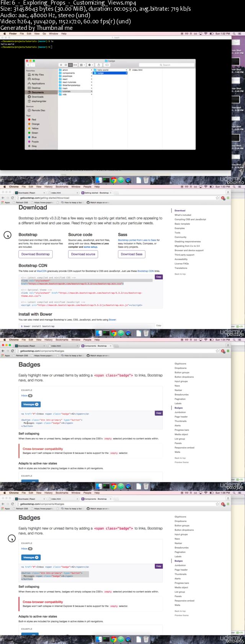
Task: Open Downloads in Finder sidebar
Action: tap(37, 97)
